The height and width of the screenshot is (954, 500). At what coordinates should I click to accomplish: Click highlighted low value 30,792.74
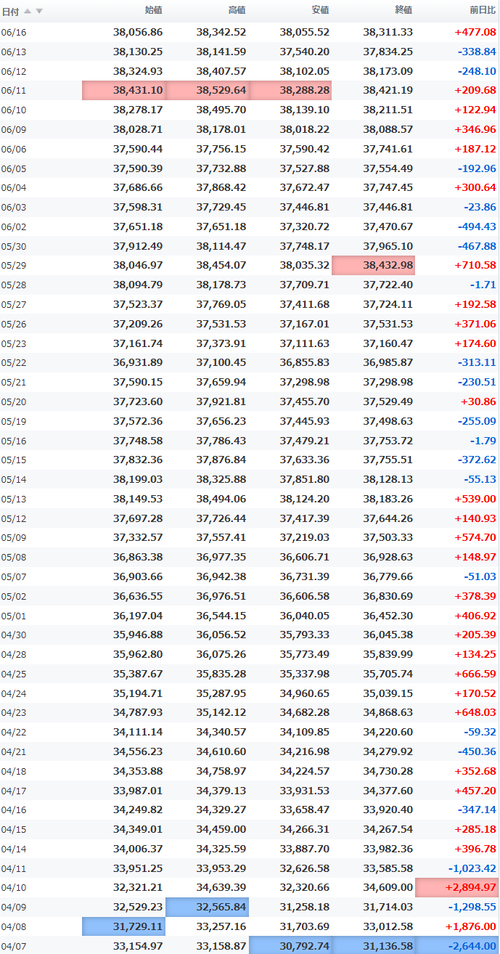point(290,945)
